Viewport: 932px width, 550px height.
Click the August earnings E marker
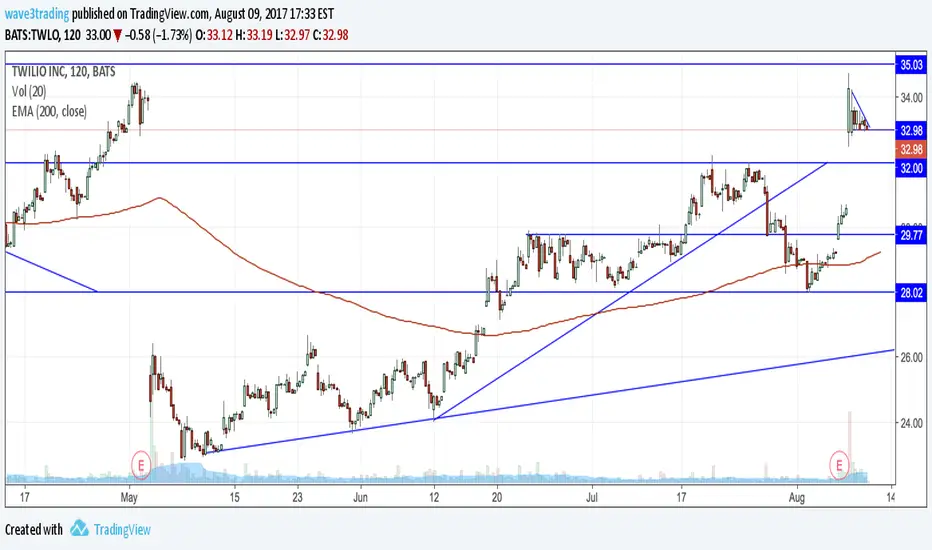[839, 464]
